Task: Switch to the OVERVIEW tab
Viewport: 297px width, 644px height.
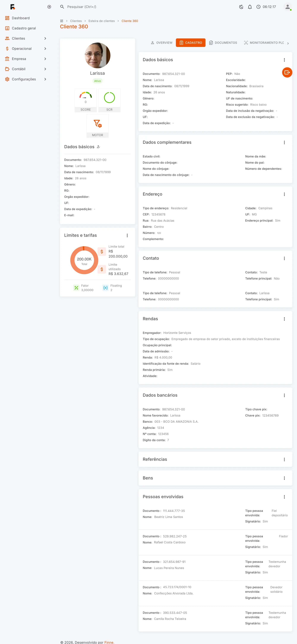Action: [162, 43]
